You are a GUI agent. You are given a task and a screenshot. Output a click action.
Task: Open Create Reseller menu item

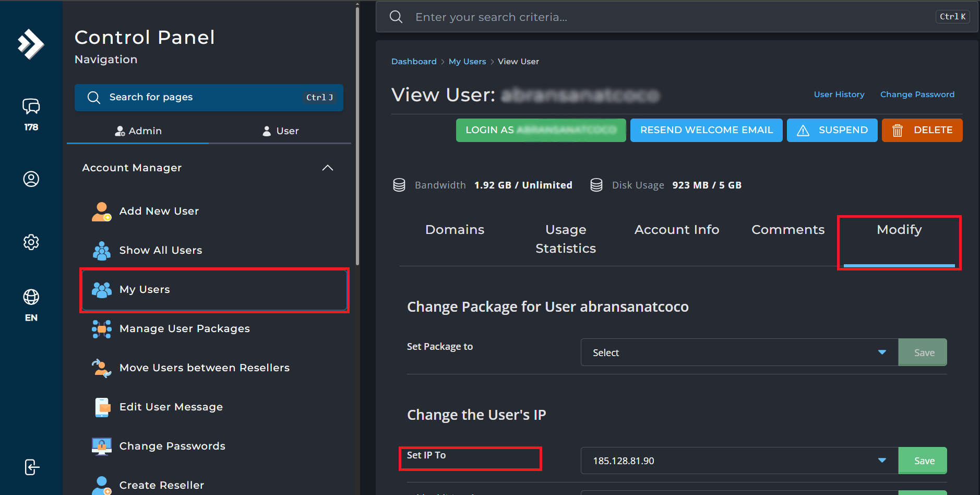tap(214, 485)
